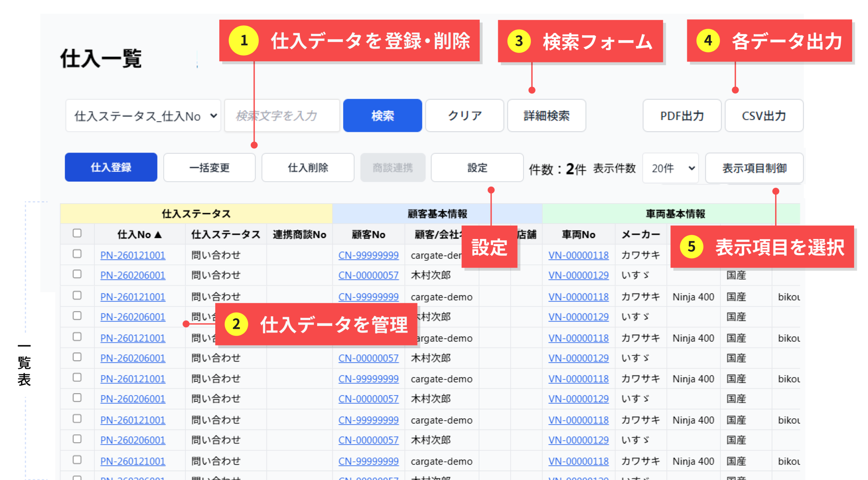Screen dimensions: 868x480
Task: Click the クリア clear button
Action: (464, 116)
